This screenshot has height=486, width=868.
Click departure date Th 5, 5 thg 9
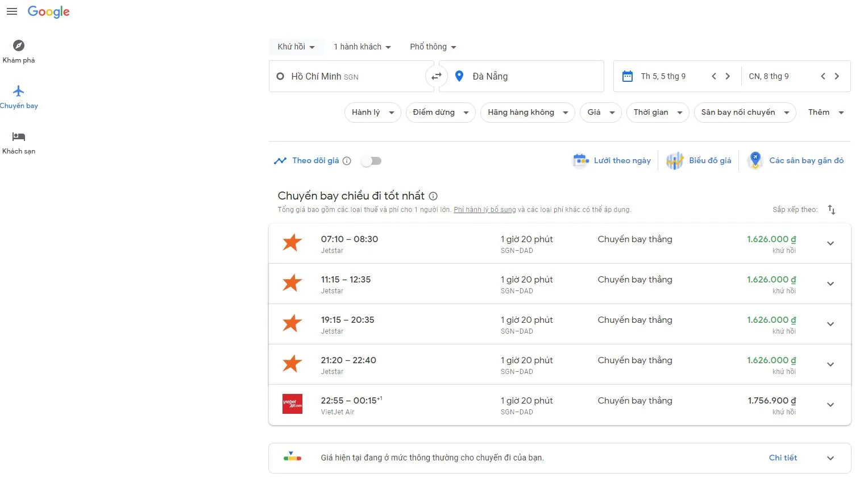point(663,76)
